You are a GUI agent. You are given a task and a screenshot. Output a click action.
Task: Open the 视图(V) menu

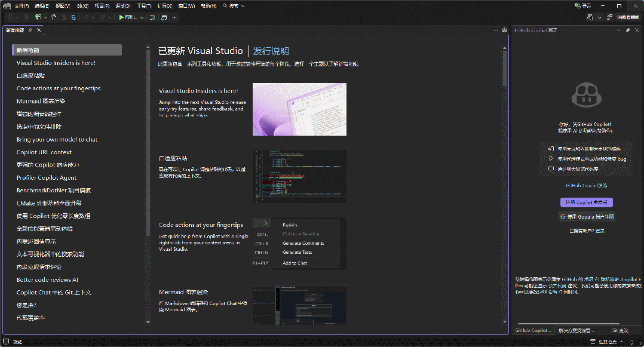coord(63,6)
